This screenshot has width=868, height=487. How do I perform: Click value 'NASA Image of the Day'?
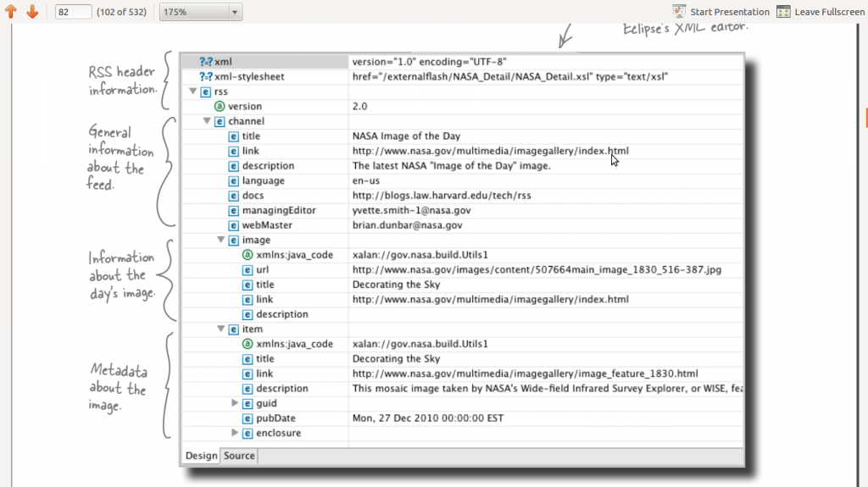pyautogui.click(x=406, y=136)
